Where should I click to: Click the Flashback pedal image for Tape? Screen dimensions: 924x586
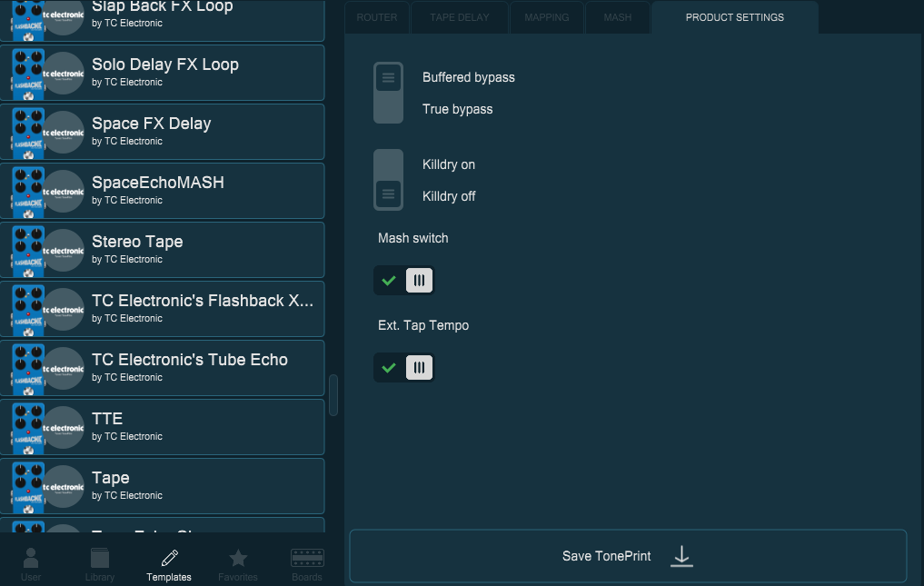[x=28, y=487]
